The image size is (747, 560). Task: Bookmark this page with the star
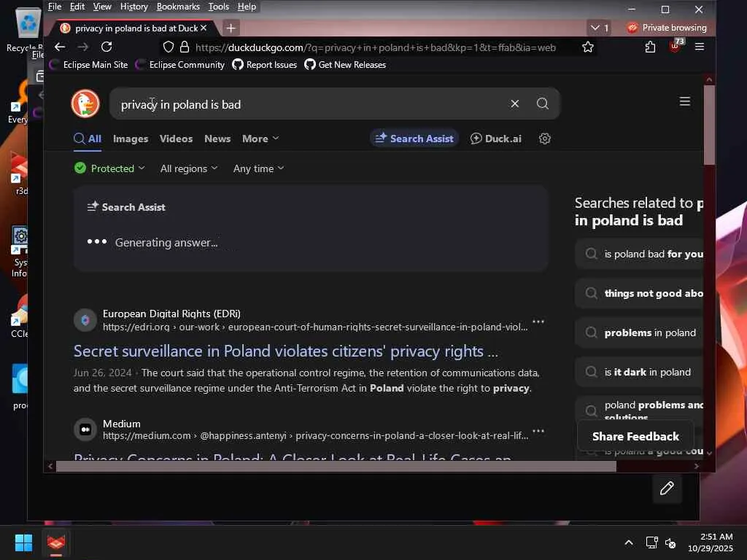(588, 47)
